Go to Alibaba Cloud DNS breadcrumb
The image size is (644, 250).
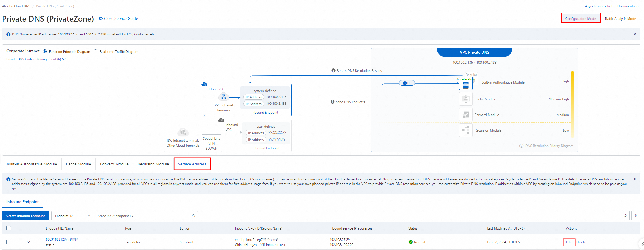(16, 6)
